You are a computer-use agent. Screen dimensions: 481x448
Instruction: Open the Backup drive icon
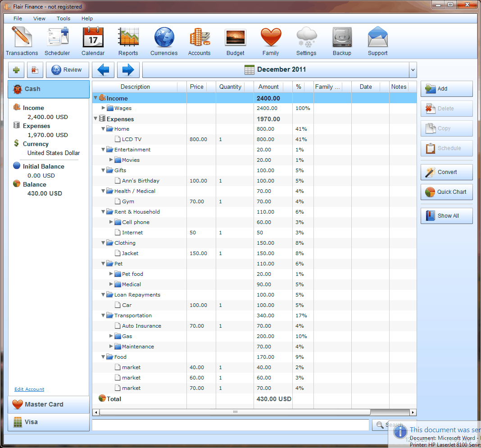point(342,38)
